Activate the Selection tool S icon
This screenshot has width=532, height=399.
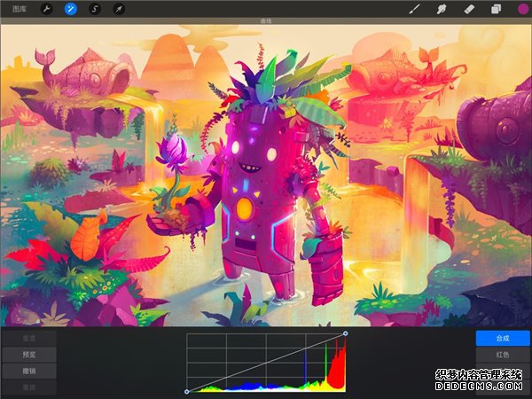(95, 9)
